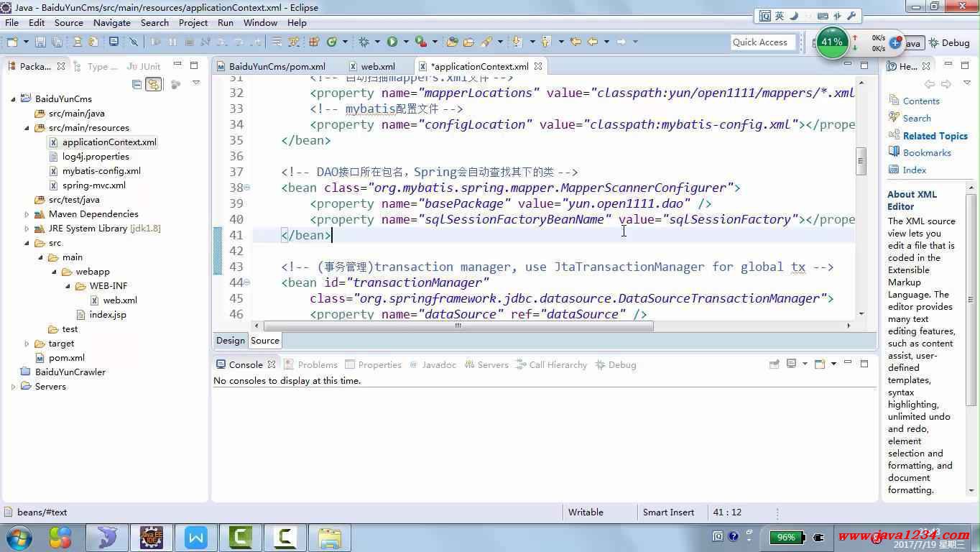Click the Eclipse taskbar icon
The height and width of the screenshot is (552, 980).
pos(152,537)
